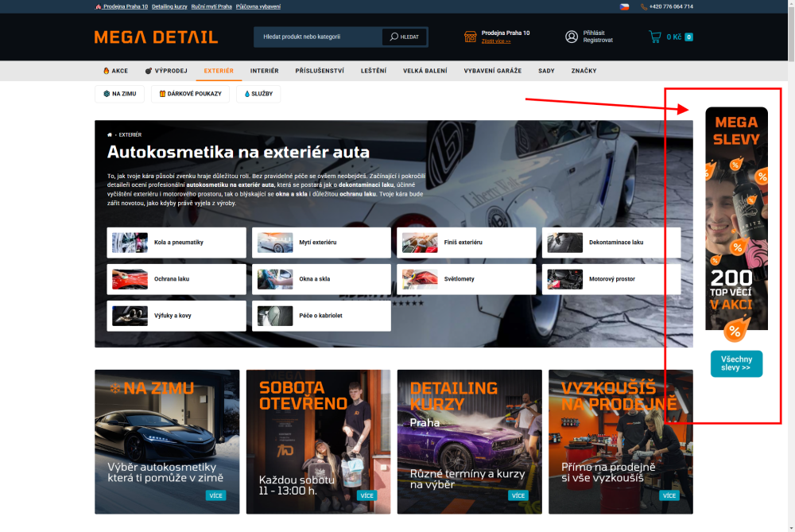
Task: Open the Interiér menu item
Action: [x=264, y=71]
